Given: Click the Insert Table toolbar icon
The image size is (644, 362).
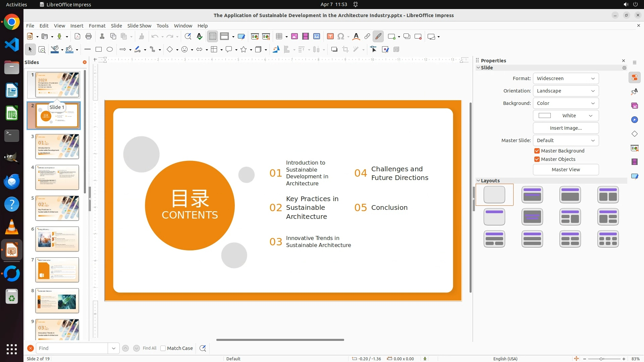Looking at the screenshot, I should pos(279,37).
